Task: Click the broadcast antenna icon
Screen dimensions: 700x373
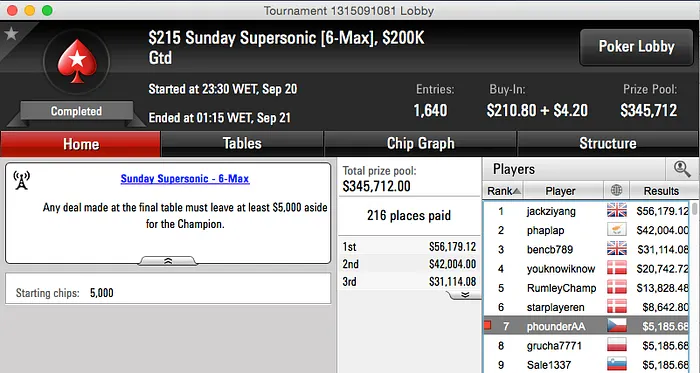Action: [x=21, y=180]
